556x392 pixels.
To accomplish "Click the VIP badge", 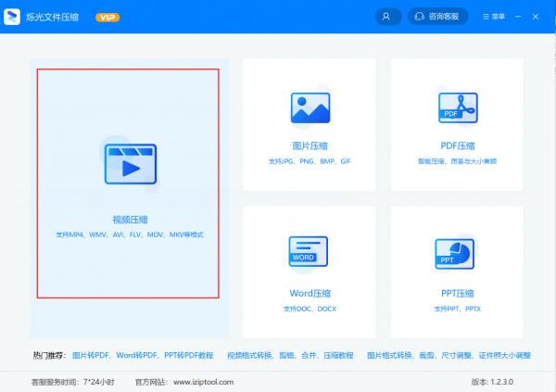I will [x=107, y=17].
